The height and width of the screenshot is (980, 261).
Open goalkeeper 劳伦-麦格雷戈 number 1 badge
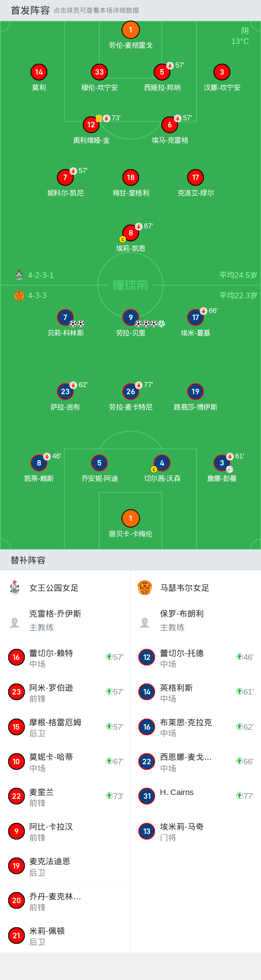coord(130,30)
